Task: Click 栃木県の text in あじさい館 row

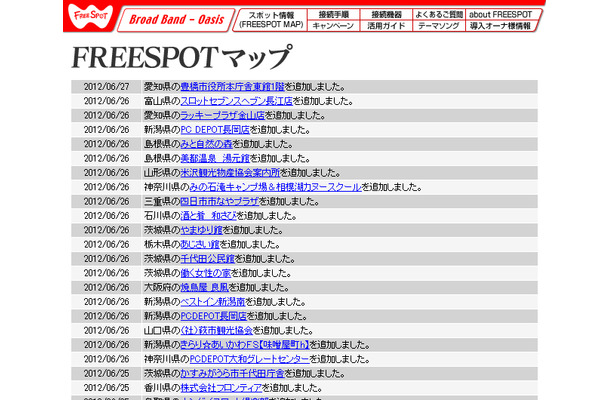Action: pyautogui.click(x=162, y=245)
